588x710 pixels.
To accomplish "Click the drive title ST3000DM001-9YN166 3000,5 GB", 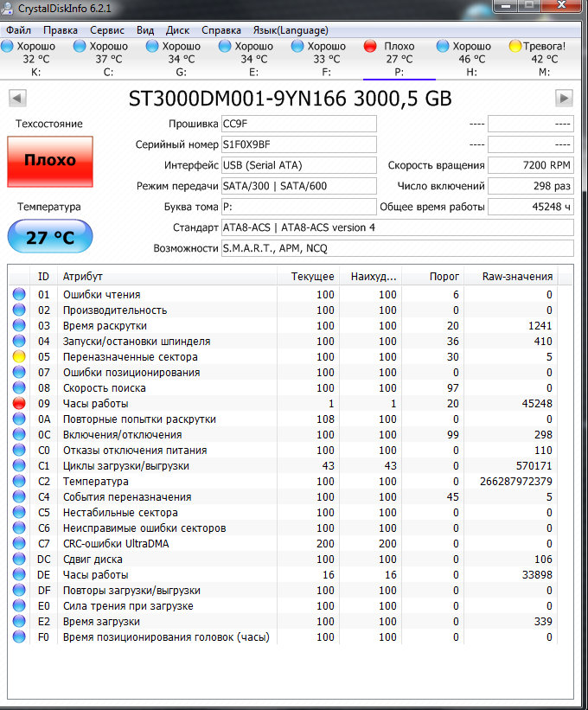I will (291, 99).
